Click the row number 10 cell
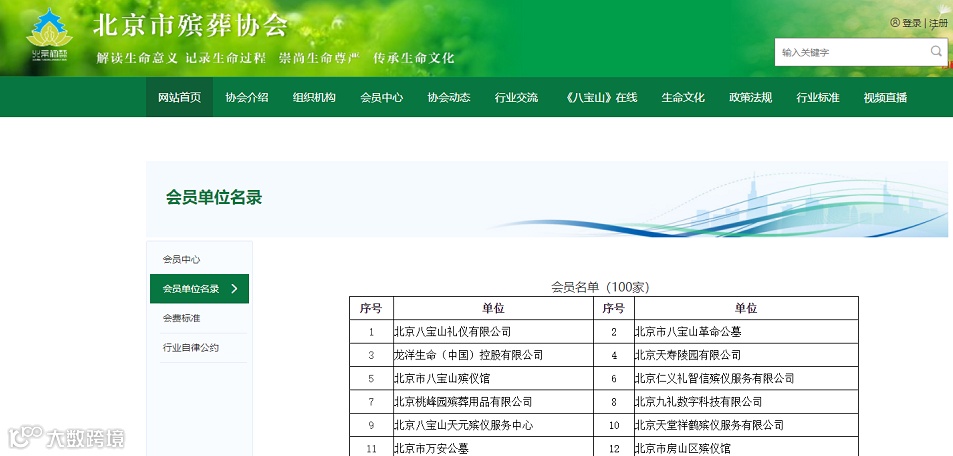The width and height of the screenshot is (953, 456). tap(614, 425)
